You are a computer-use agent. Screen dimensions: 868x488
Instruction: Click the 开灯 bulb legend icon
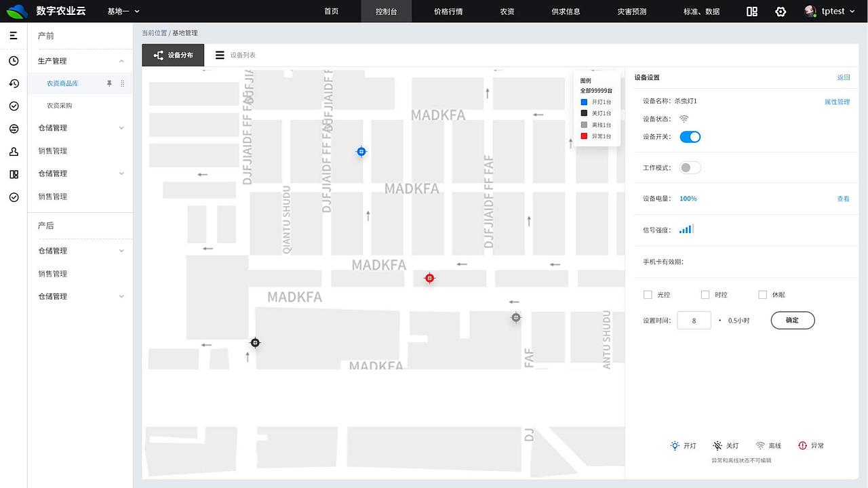tap(675, 445)
